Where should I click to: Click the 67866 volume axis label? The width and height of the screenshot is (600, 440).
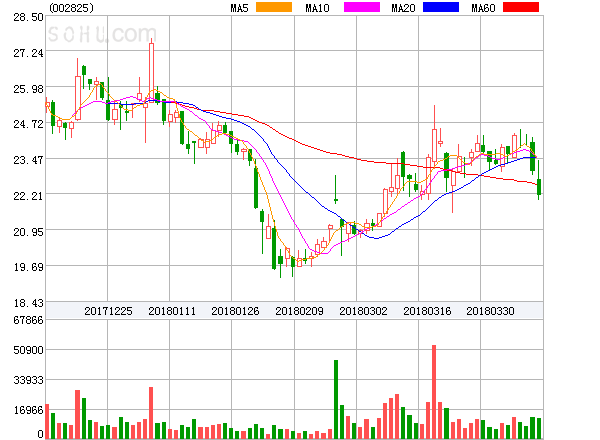[28, 320]
